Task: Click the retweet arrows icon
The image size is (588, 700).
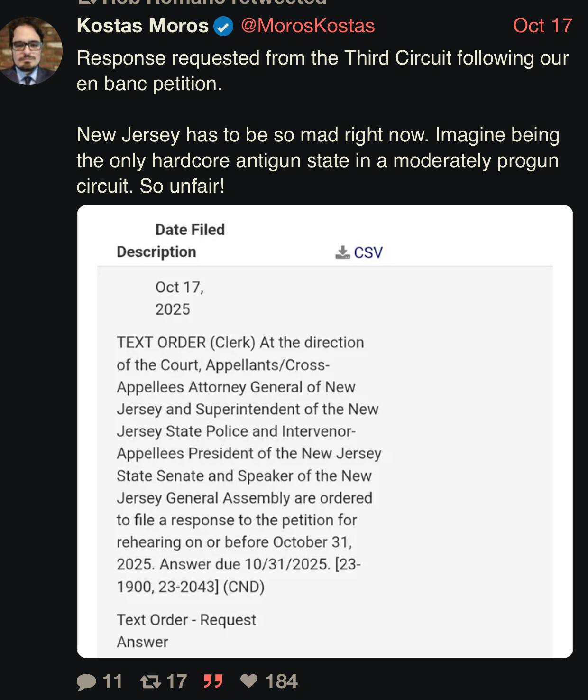Action: tap(150, 682)
